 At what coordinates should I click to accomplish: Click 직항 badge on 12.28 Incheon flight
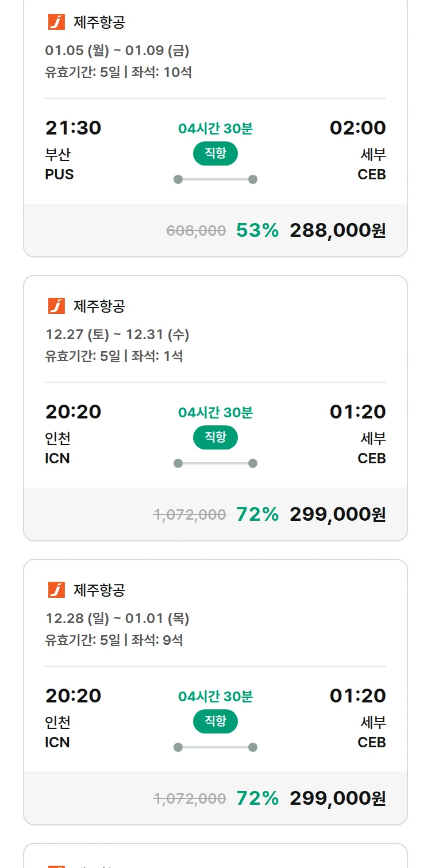click(215, 721)
